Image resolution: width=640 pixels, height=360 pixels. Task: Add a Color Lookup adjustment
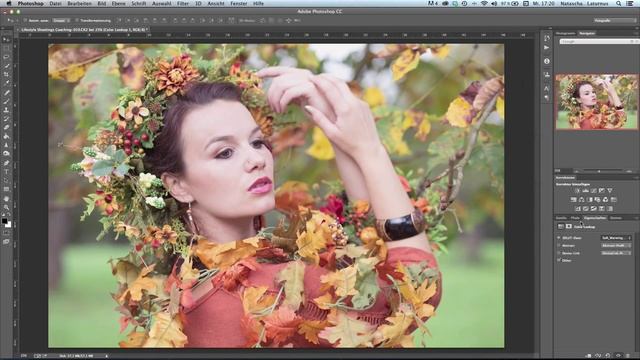coord(613,200)
